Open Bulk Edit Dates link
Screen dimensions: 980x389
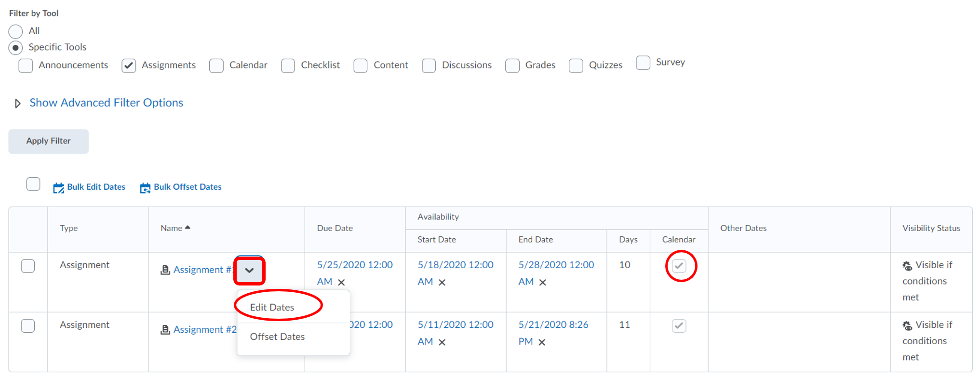(x=96, y=187)
